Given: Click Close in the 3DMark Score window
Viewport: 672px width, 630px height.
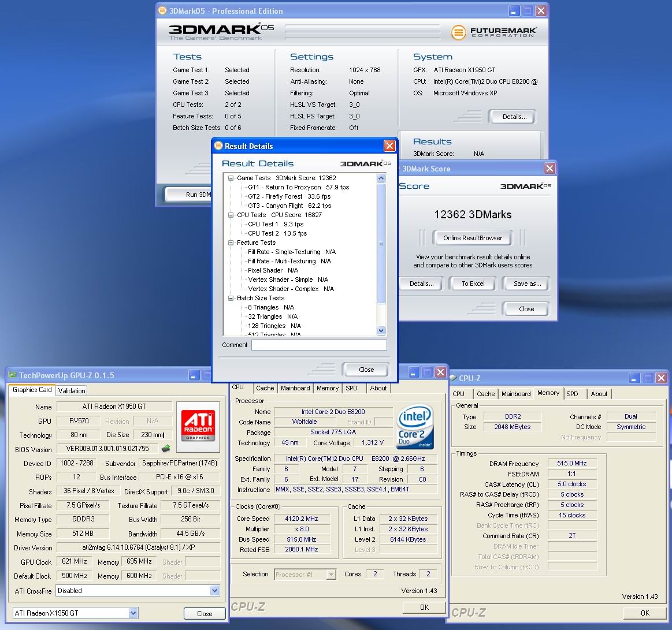Looking at the screenshot, I should 526,309.
